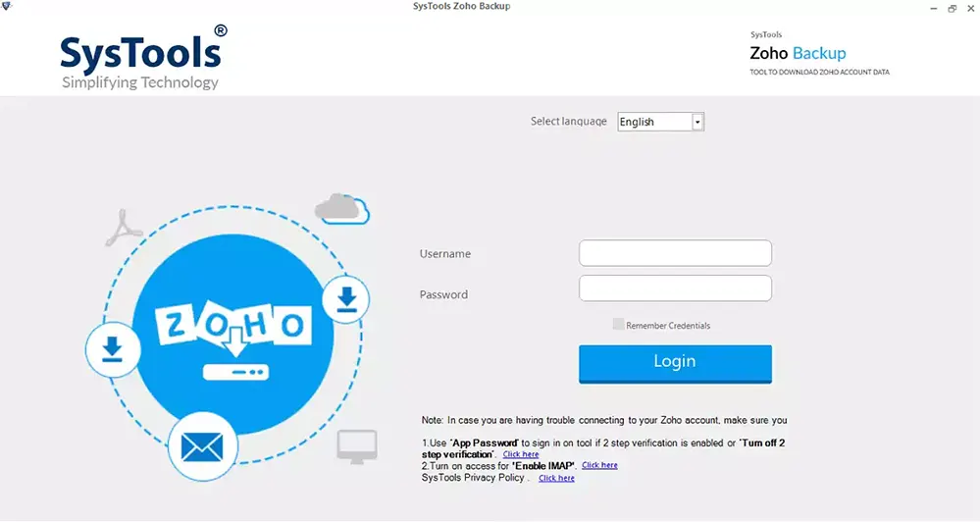Image resolution: width=980 pixels, height=522 pixels.
Task: Click the download arrow icon beside the Zoho logo
Action: click(345, 299)
